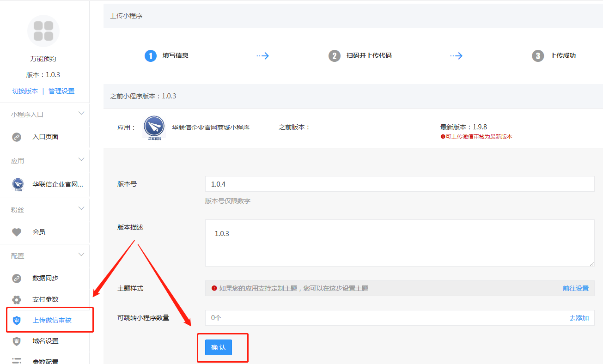
Task: Open the 参数配置 menu item
Action: coord(44,361)
